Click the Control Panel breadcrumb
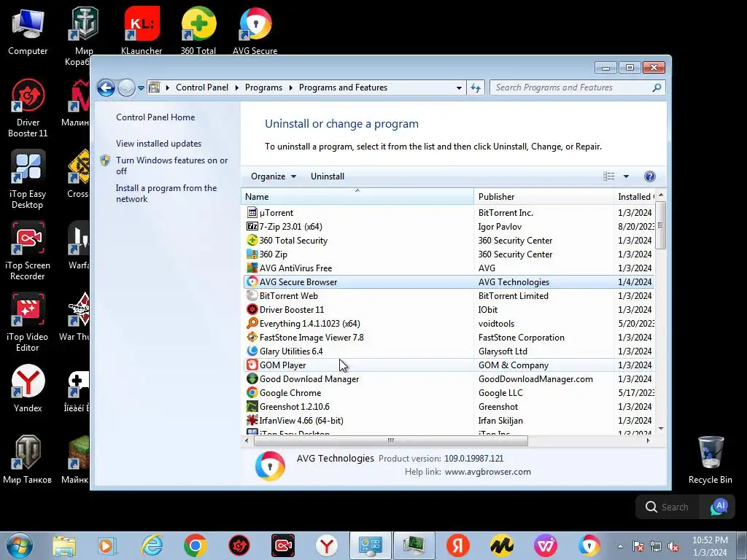This screenshot has height=560, width=747. tap(202, 87)
